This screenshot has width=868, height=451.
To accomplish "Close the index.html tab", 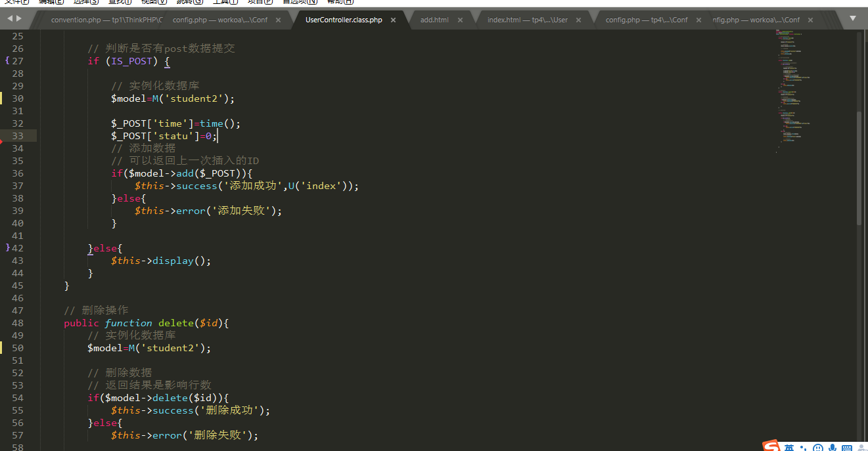I will tap(578, 20).
